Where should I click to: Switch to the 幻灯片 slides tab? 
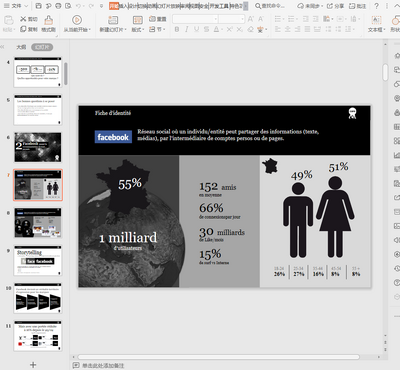pos(42,47)
